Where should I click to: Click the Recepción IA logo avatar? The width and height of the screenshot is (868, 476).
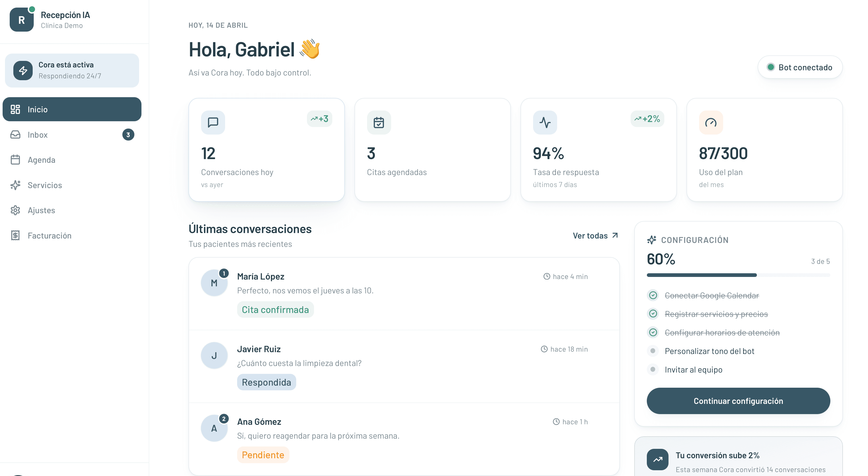point(21,20)
